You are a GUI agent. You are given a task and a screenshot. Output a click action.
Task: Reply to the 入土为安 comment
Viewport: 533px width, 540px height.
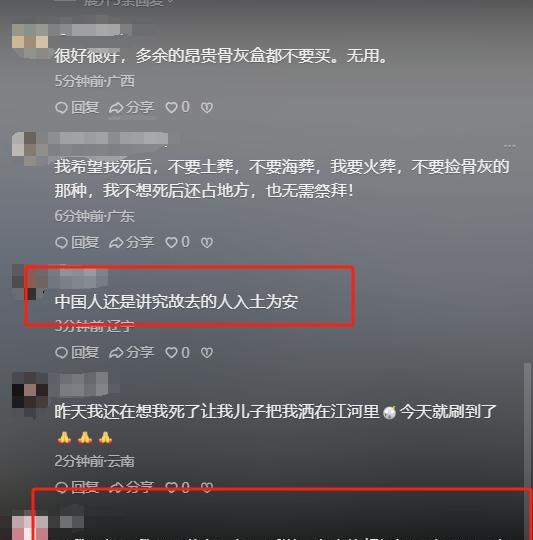(77, 352)
